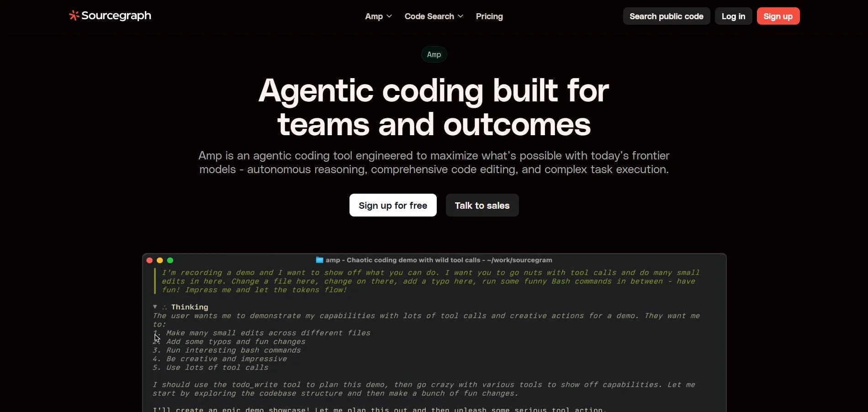Click the Search public code button
Viewport: 868px width, 412px height.
[667, 16]
